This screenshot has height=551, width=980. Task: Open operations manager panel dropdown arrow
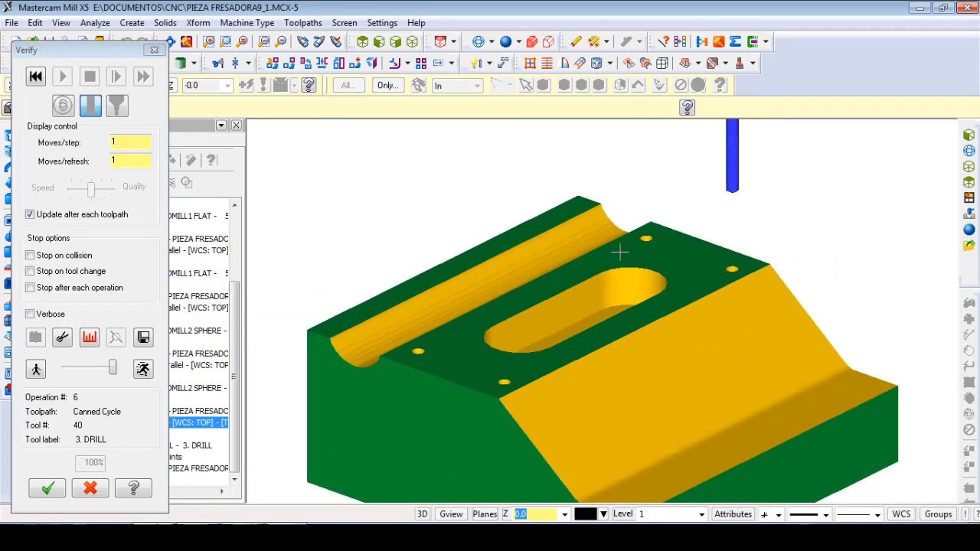pyautogui.click(x=221, y=125)
